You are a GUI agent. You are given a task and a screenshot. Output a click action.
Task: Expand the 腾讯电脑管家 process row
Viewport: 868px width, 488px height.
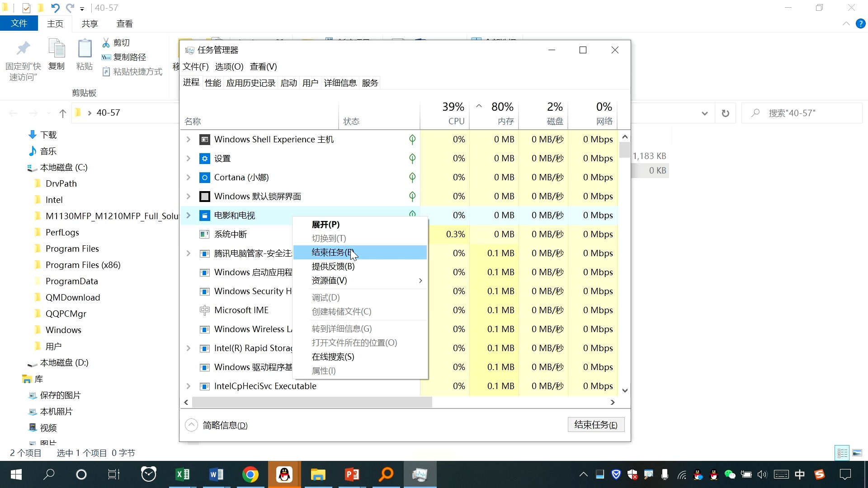pyautogui.click(x=189, y=253)
